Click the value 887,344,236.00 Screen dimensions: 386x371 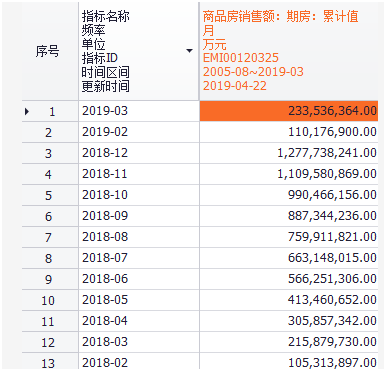pyautogui.click(x=332, y=216)
